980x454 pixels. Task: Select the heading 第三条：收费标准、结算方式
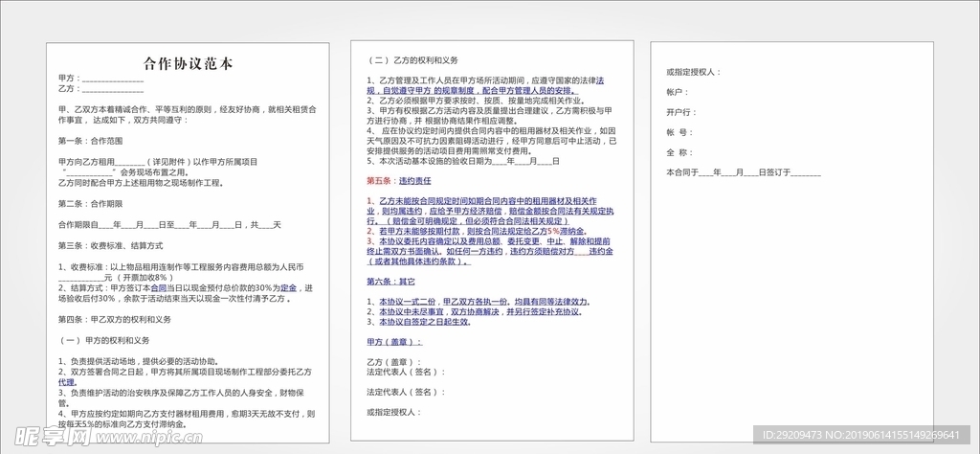click(111, 245)
